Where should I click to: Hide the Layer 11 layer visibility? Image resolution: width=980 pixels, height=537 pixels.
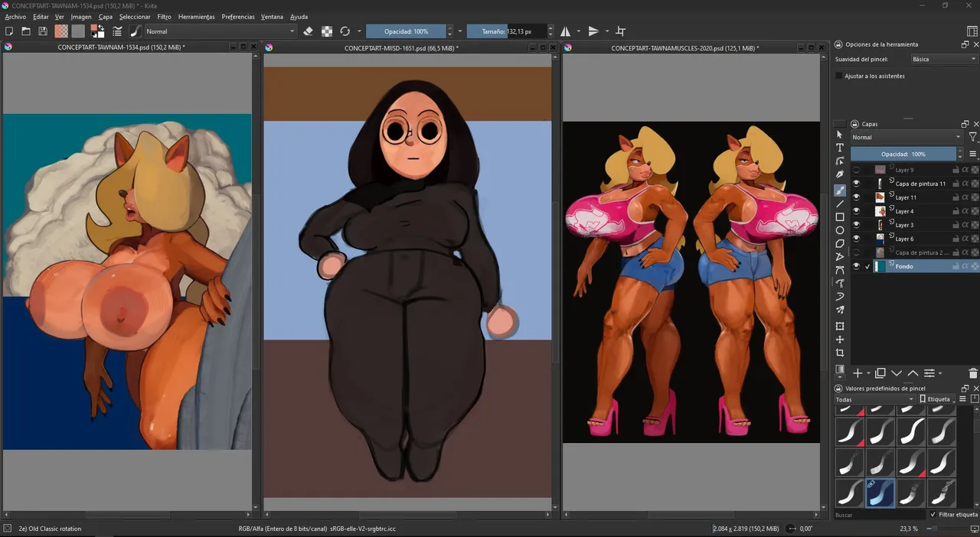click(856, 197)
